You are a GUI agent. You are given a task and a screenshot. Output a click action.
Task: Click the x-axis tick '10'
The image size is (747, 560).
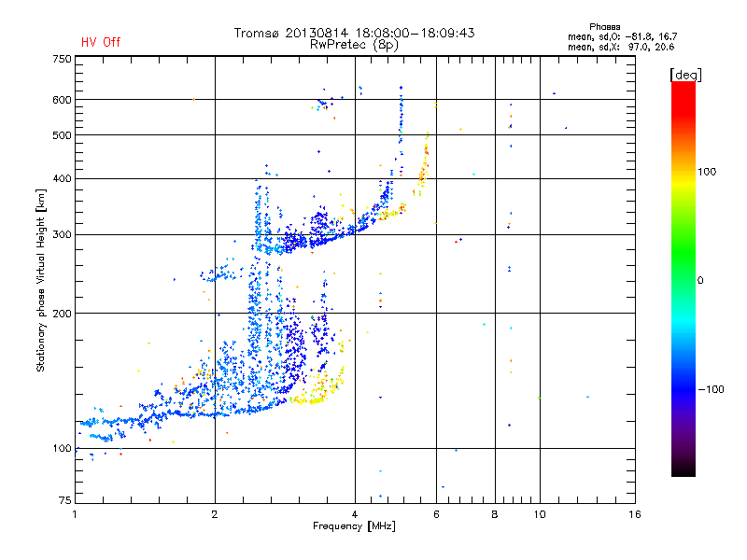pos(540,514)
